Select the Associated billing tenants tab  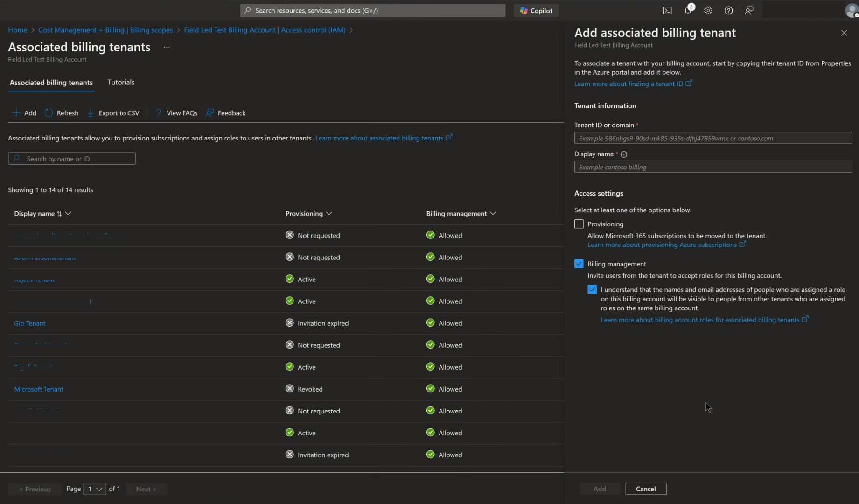tap(51, 83)
